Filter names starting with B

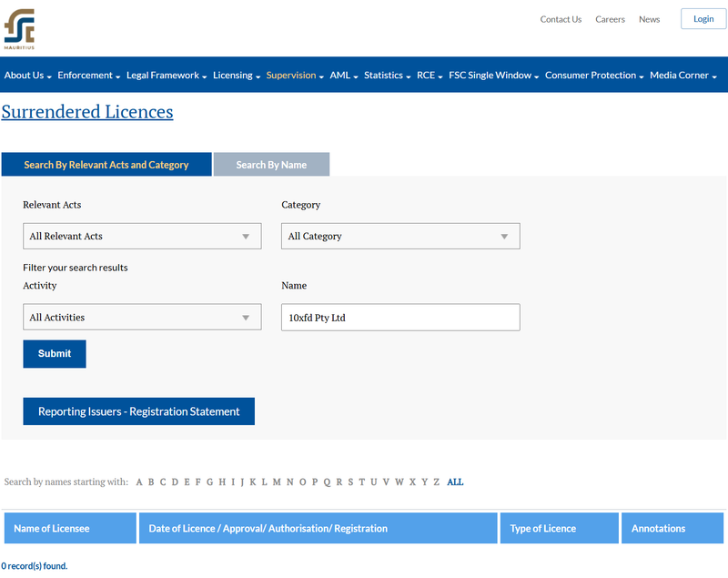[x=151, y=482]
